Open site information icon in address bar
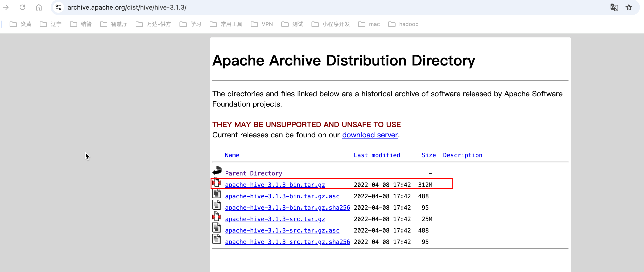644x272 pixels. pos(58,8)
